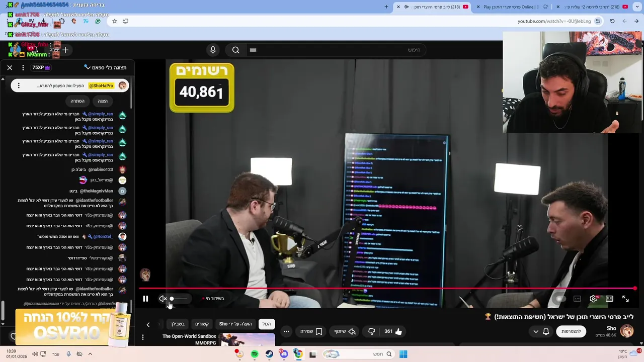The height and width of the screenshot is (362, 644).
Task: Open the Windows Start menu
Action: [403, 354]
